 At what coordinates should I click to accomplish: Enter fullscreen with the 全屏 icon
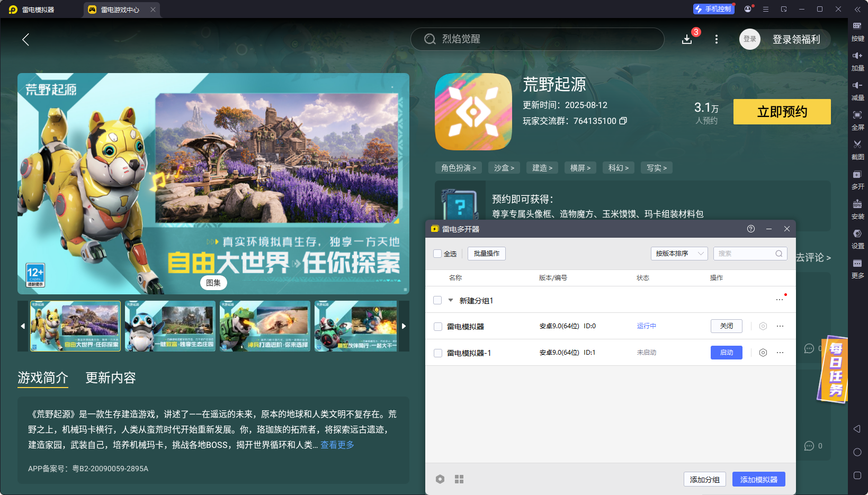point(858,120)
